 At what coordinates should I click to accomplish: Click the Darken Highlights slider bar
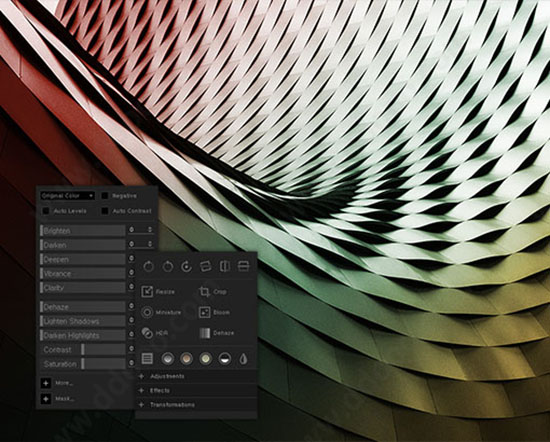click(83, 335)
